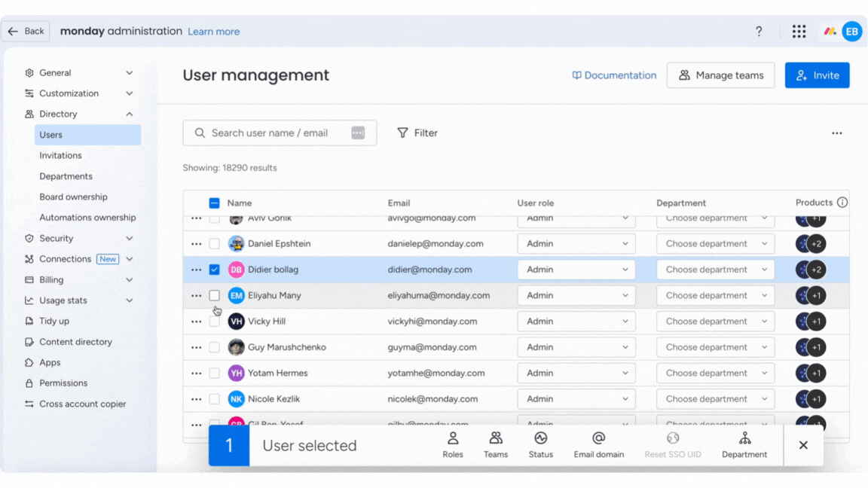Check Eliyahu Many's checkbox

click(214, 295)
